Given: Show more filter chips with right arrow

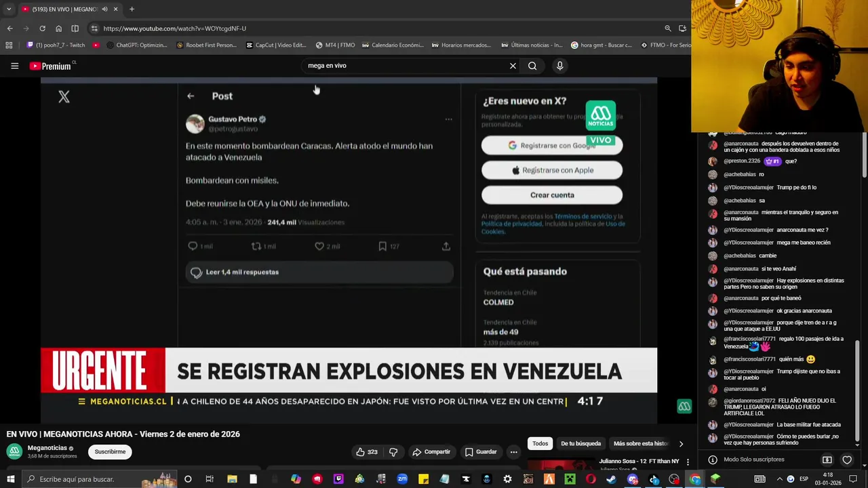Looking at the screenshot, I should pos(681,443).
